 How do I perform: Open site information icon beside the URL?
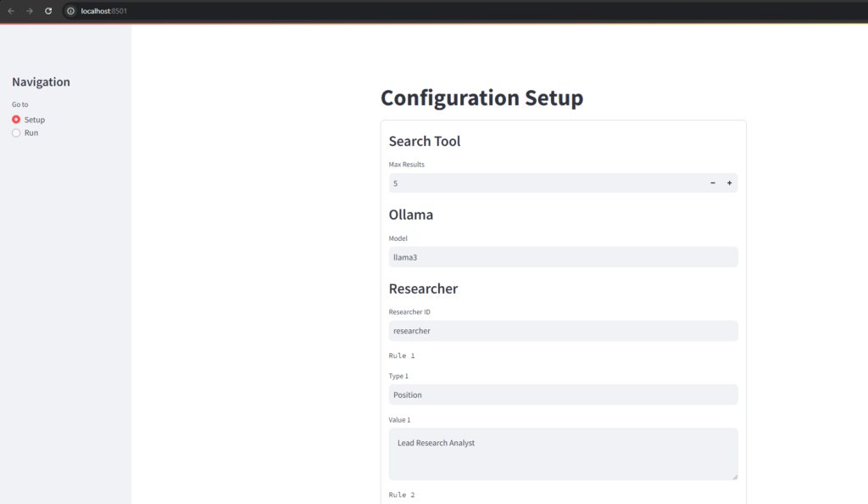click(x=71, y=10)
